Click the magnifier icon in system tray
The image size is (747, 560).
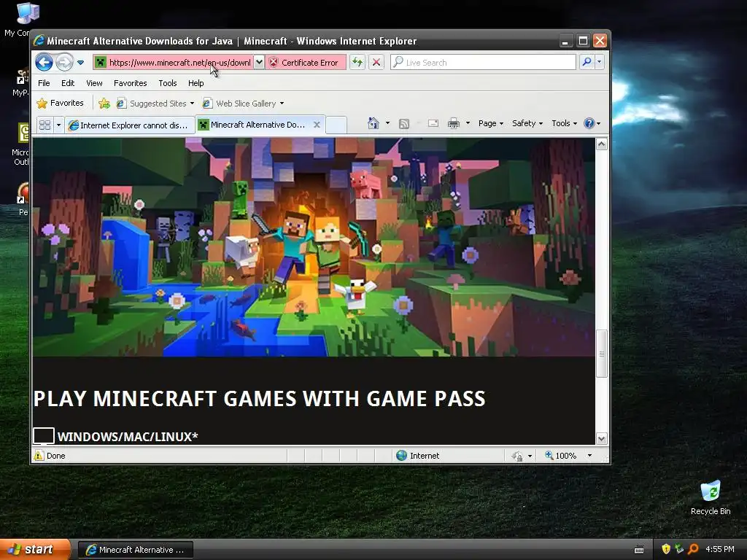click(693, 549)
